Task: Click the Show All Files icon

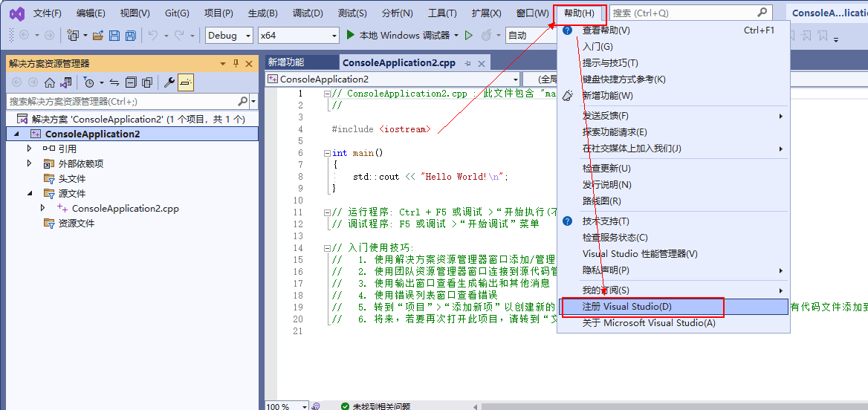Action: pyautogui.click(x=146, y=83)
